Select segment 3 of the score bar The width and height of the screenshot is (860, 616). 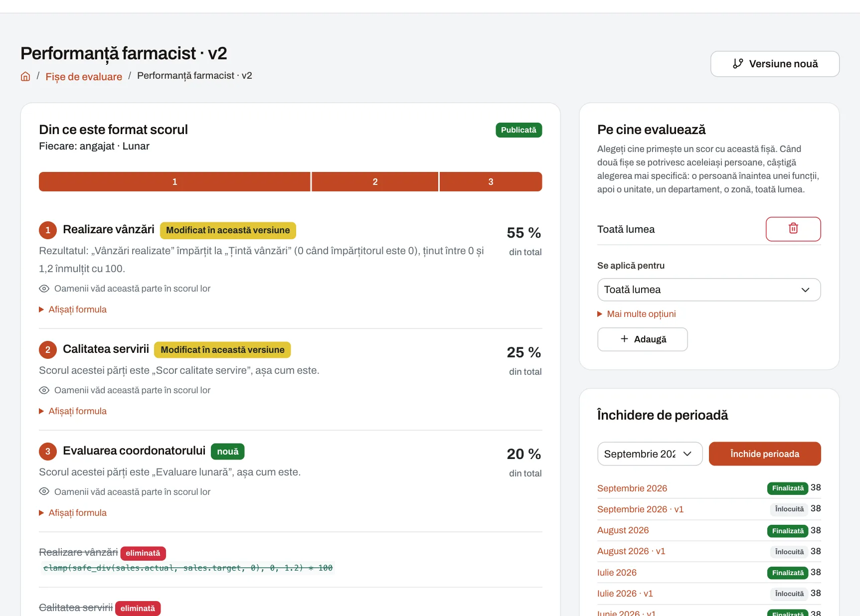491,181
